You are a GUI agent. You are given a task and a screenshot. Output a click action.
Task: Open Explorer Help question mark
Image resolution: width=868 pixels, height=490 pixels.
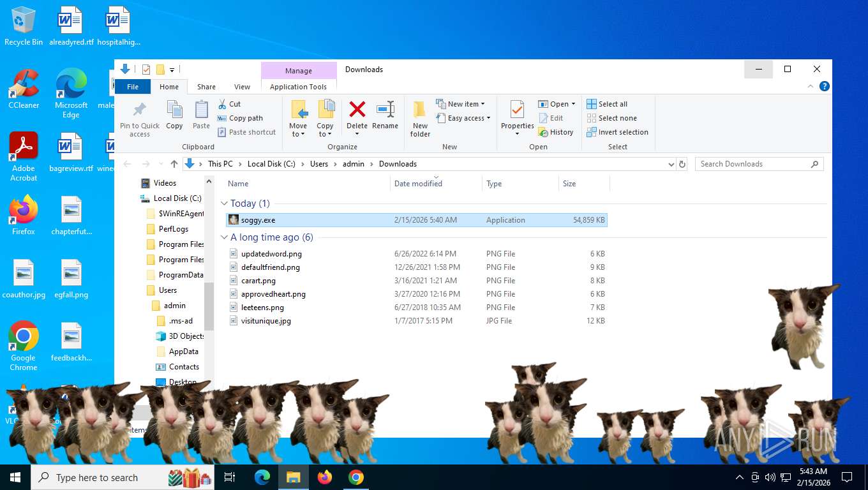(x=825, y=86)
